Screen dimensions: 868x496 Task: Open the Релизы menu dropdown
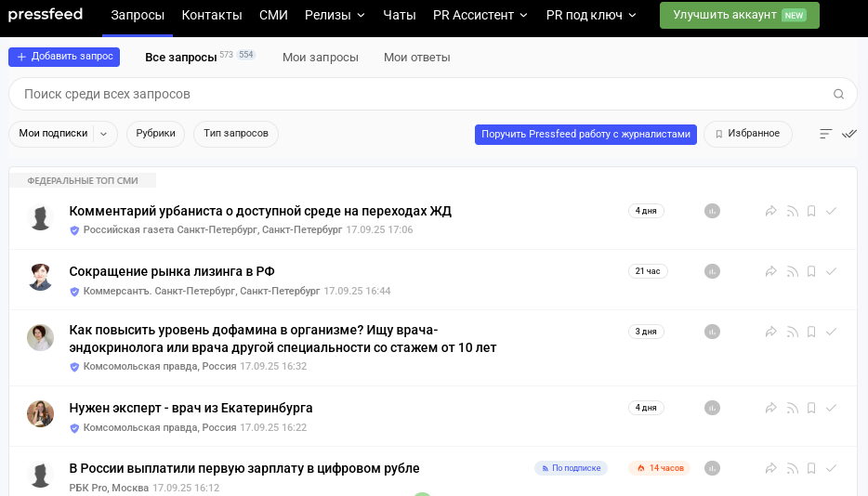point(335,16)
